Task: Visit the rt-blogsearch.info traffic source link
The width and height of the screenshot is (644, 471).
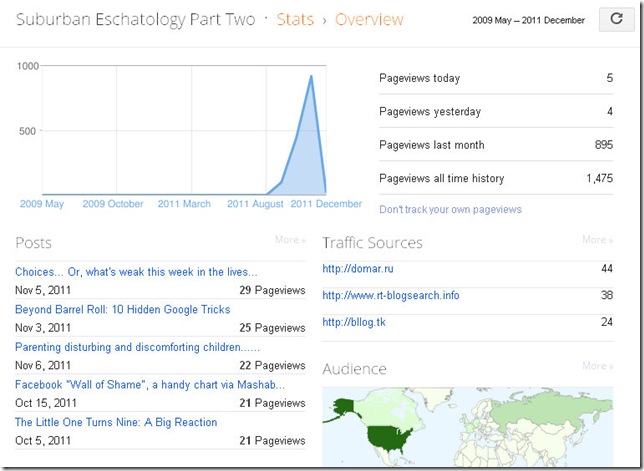Action: [391, 295]
